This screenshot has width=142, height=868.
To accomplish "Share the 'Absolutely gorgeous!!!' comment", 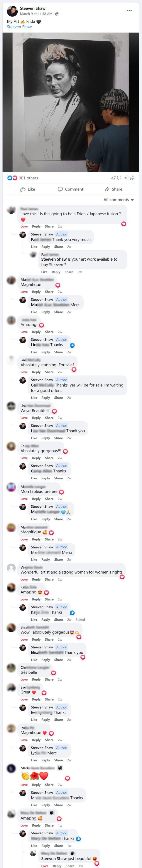I will (x=49, y=458).
